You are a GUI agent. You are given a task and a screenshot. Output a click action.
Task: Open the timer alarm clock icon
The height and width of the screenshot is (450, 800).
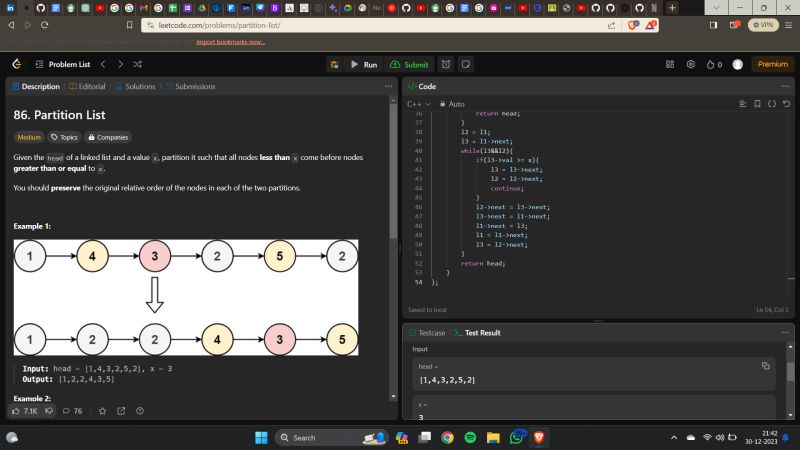tap(446, 64)
